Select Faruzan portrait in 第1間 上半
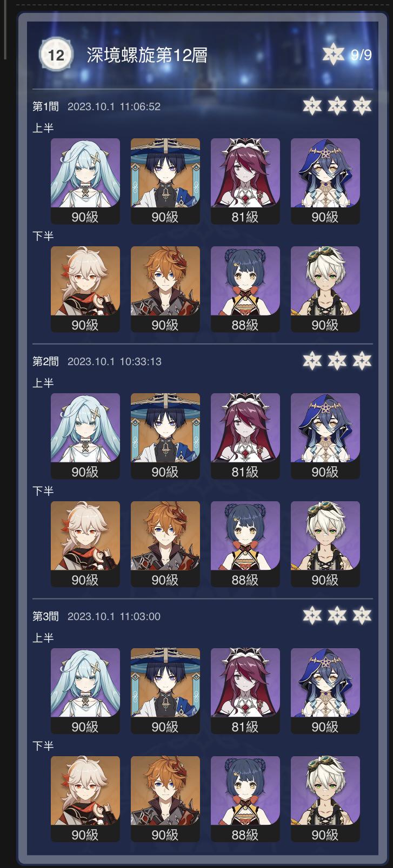The width and height of the screenshot is (393, 868). click(x=85, y=181)
